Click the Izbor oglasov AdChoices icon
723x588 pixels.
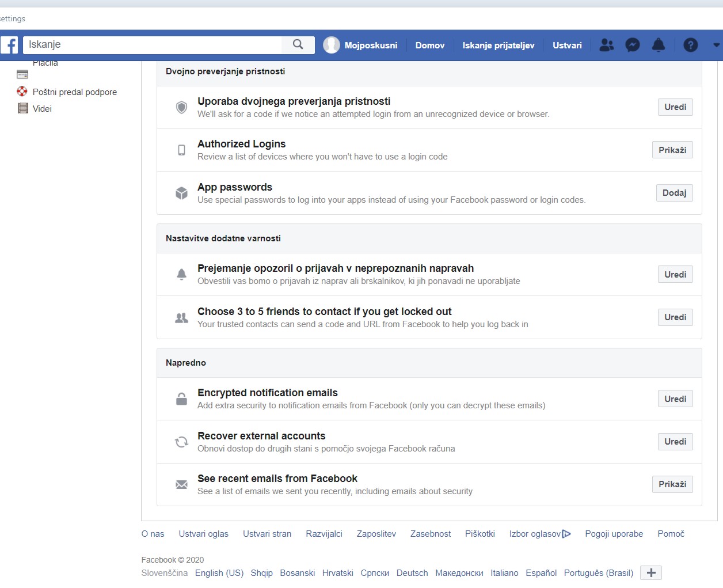566,534
